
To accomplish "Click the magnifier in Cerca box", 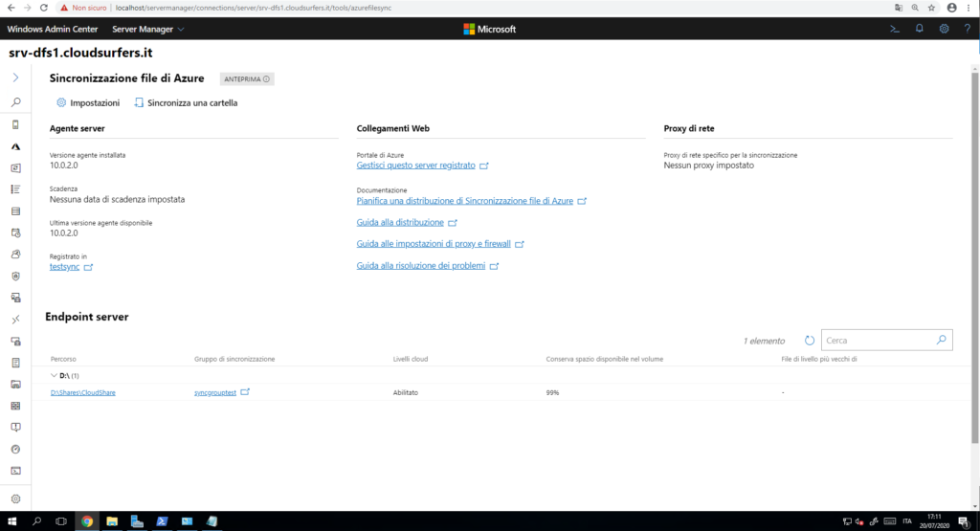I will click(942, 340).
